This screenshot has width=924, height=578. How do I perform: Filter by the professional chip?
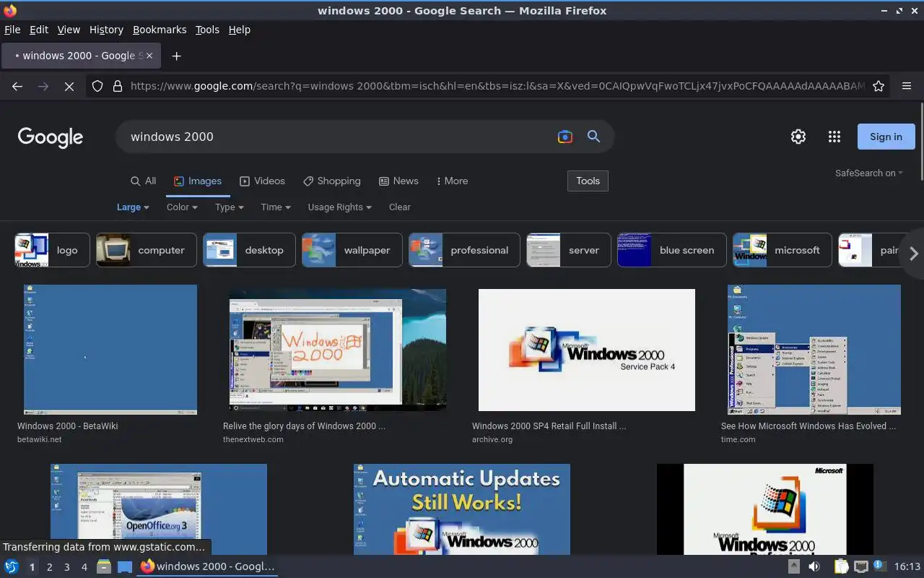464,250
